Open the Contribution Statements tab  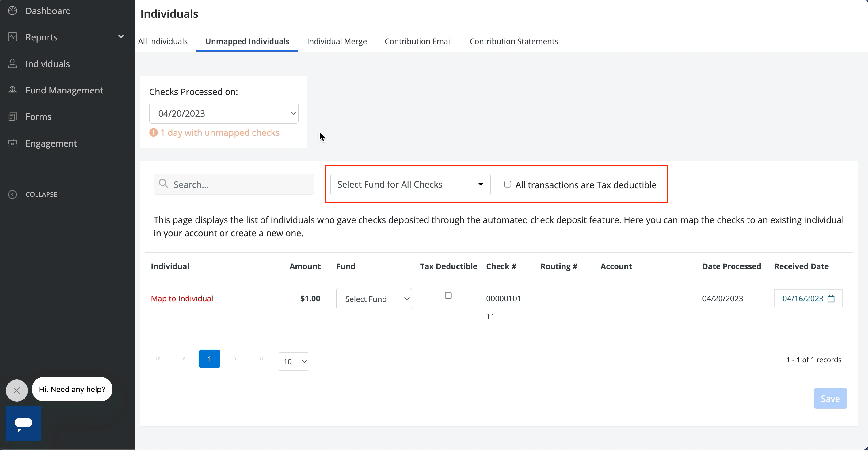point(513,41)
